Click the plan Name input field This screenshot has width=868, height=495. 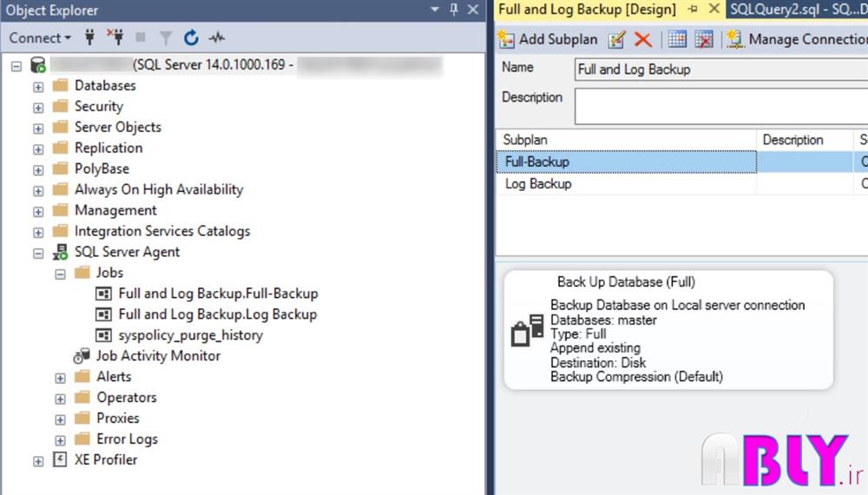pyautogui.click(x=721, y=69)
